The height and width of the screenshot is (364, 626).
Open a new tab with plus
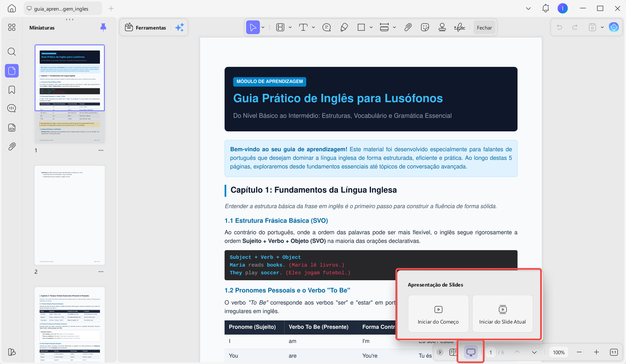point(111,9)
